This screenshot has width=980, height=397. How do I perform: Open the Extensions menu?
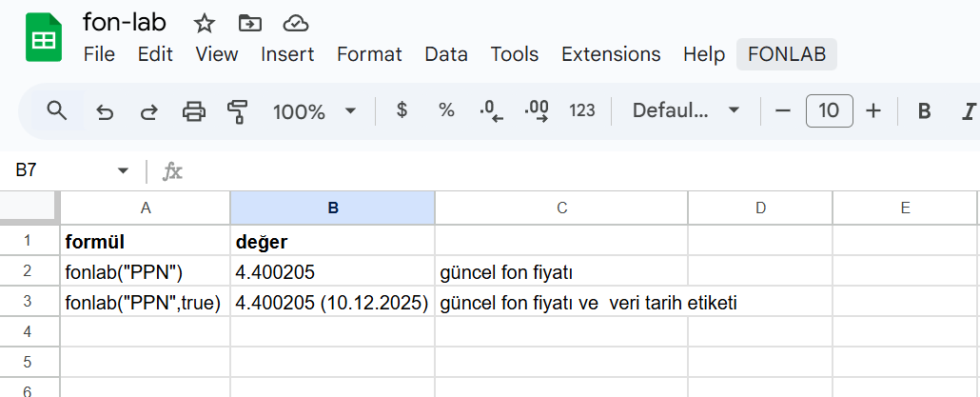coord(611,54)
